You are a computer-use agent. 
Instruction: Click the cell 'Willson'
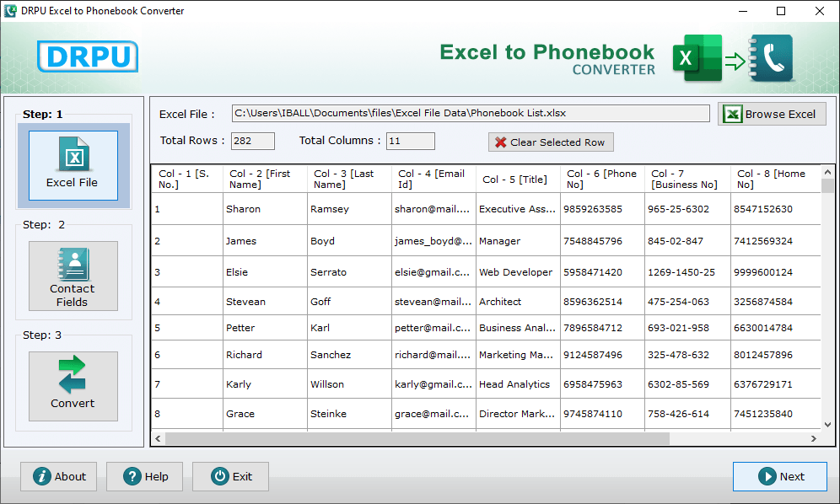pyautogui.click(x=349, y=384)
